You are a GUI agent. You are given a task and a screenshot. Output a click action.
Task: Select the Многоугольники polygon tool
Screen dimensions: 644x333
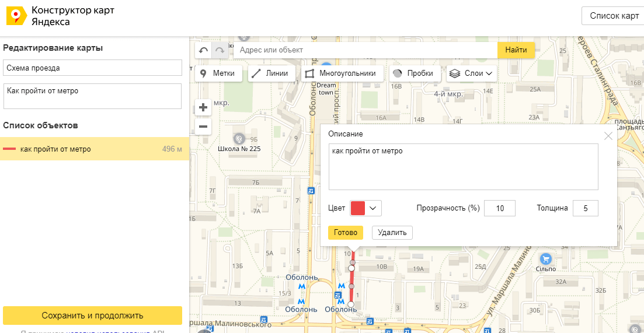point(342,73)
